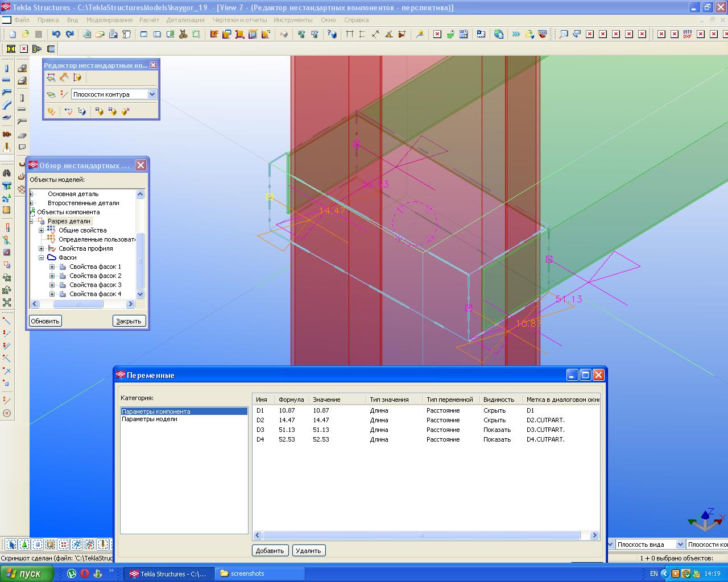The height and width of the screenshot is (582, 728).
Task: Collapse the 'Фаски' tree node
Action: point(42,257)
